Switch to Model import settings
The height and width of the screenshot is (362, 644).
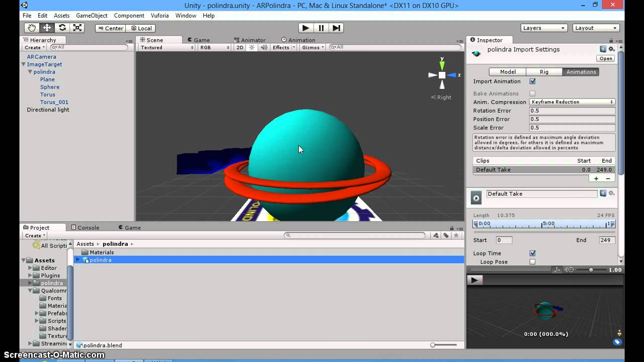point(508,72)
